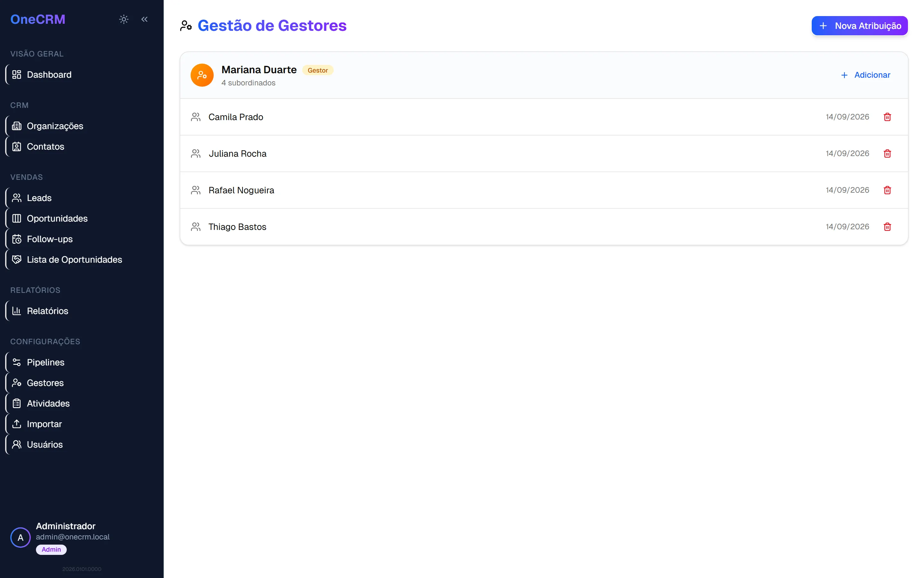Collapse the sidebar with double-chevron icon
The height and width of the screenshot is (578, 924).
click(x=144, y=19)
